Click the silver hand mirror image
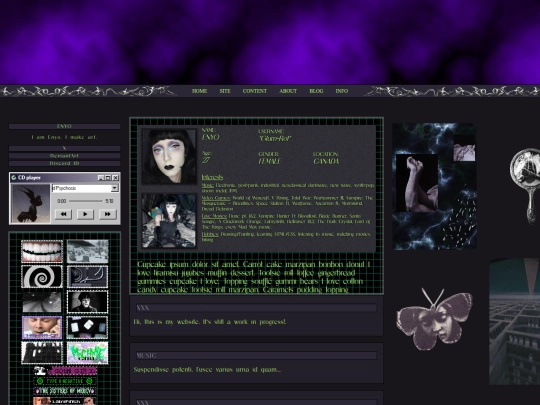This screenshot has height=405, width=540. [525, 186]
